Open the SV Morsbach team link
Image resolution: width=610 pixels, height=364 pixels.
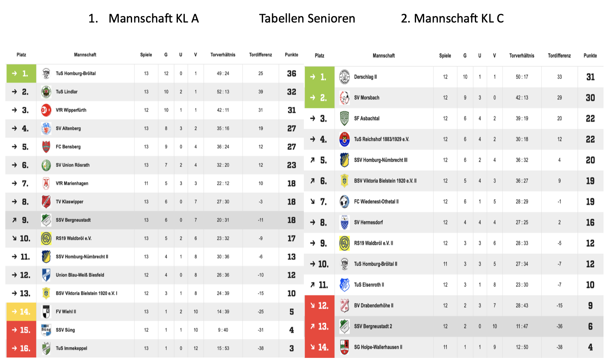366,98
